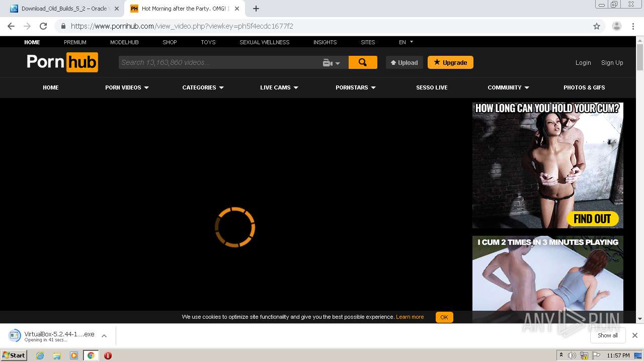Image resolution: width=644 pixels, height=362 pixels.
Task: Click the Chrome back arrow
Action: coord(11,26)
